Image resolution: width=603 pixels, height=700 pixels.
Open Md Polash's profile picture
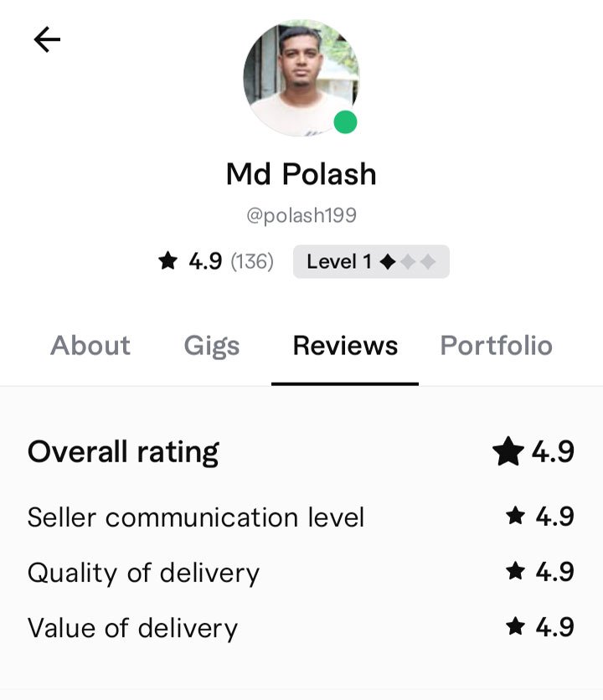tap(301, 78)
